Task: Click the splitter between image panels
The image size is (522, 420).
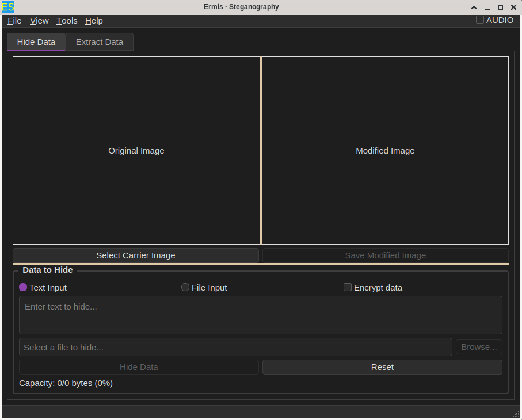Action: tap(261, 151)
